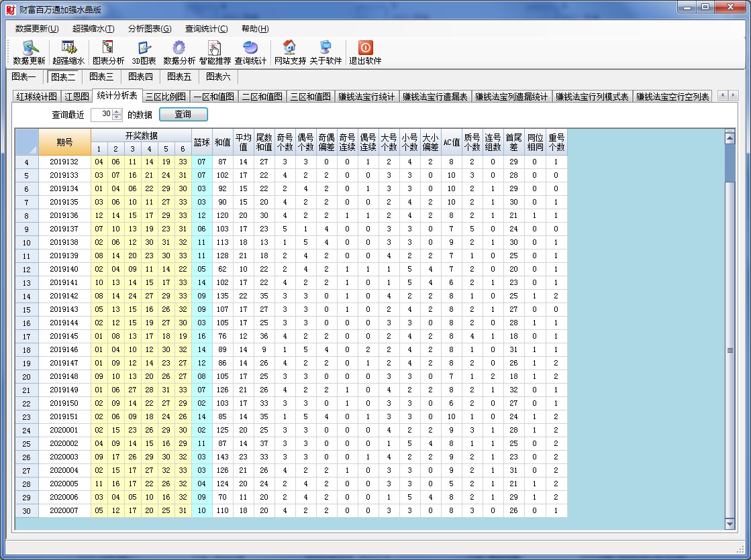Click the 关于软件 icon
Screen dimensions: 751x560
coord(326,52)
